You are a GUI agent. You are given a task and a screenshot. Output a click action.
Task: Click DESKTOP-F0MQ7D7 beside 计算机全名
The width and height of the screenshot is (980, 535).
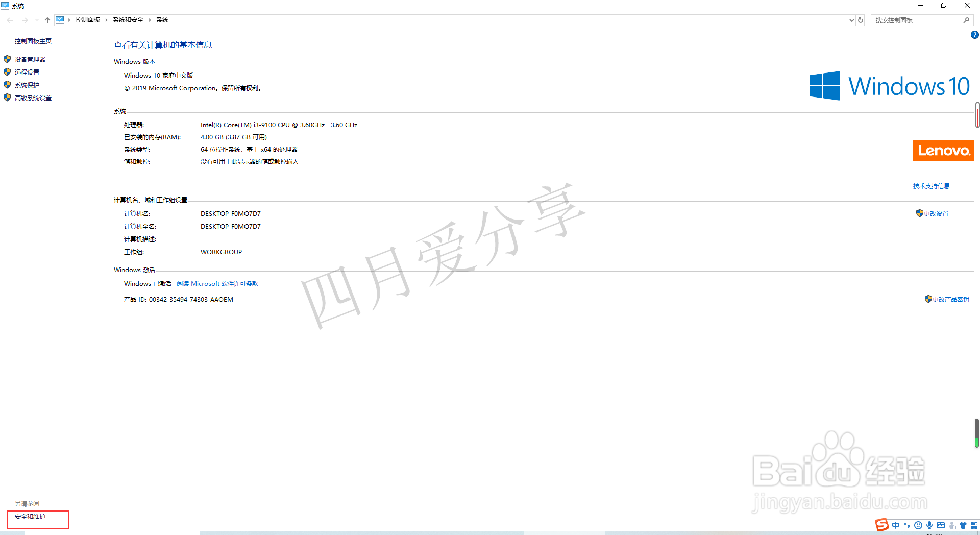click(230, 227)
